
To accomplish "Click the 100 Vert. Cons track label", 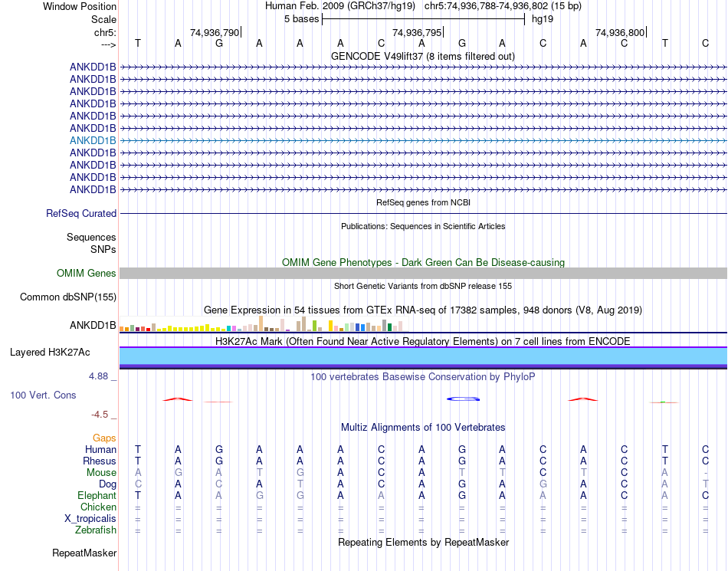I will click(43, 395).
